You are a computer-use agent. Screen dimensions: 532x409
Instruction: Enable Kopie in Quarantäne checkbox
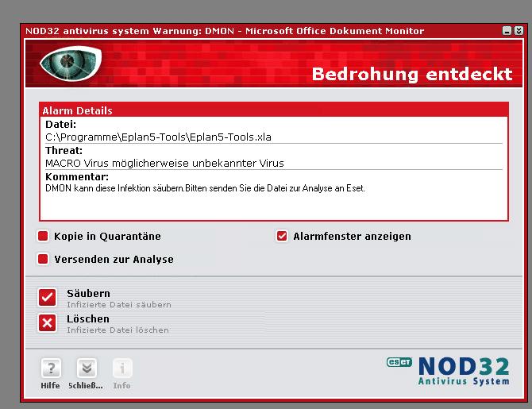(x=43, y=236)
